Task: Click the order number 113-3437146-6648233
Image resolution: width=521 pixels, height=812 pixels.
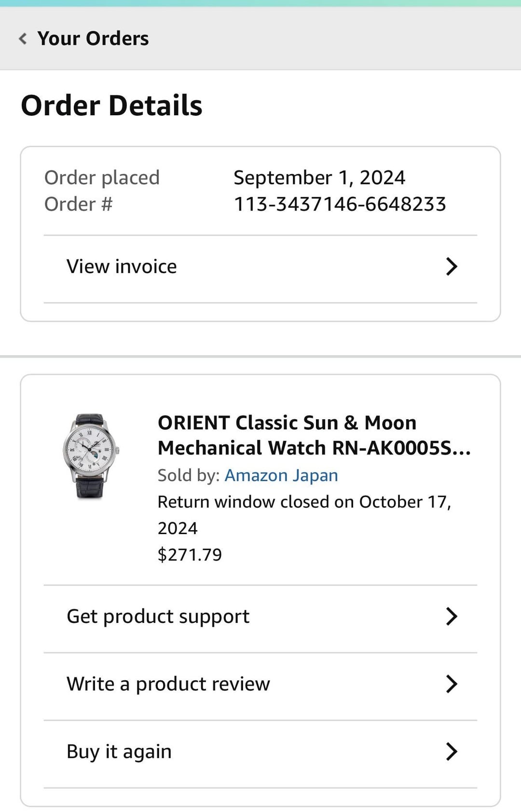Action: (x=340, y=205)
